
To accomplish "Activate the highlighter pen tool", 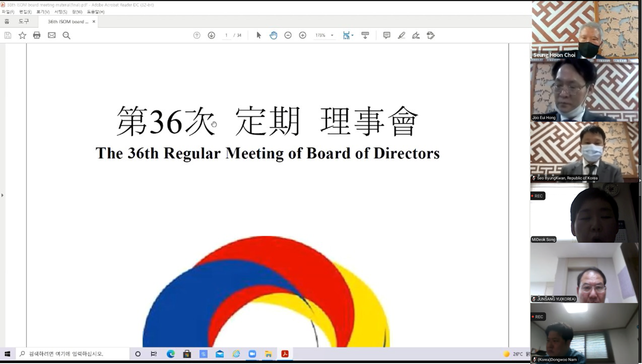I will [x=401, y=35].
